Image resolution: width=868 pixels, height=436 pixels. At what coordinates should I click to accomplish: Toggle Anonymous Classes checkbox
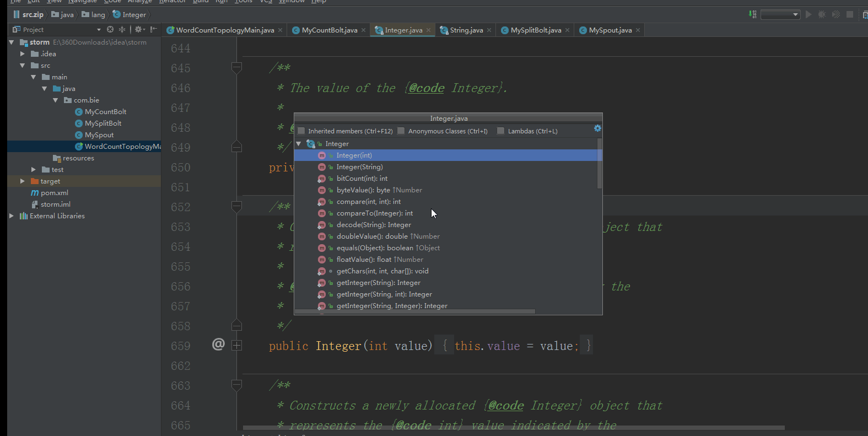pyautogui.click(x=401, y=131)
